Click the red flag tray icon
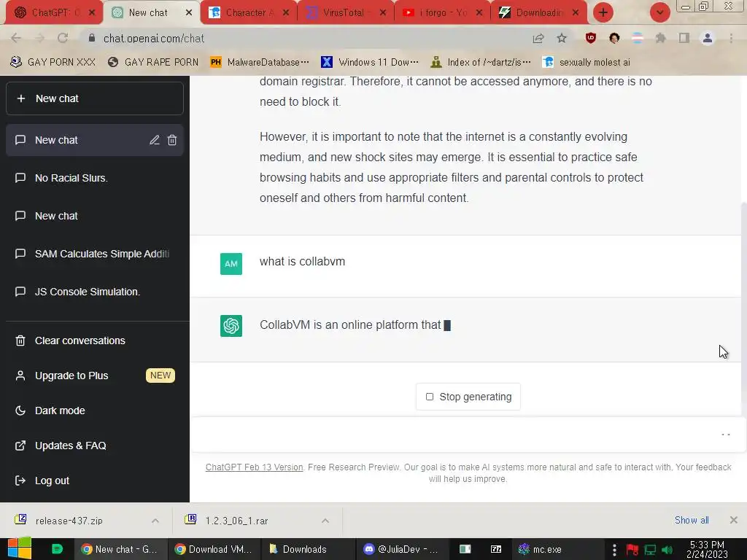 [x=632, y=550]
